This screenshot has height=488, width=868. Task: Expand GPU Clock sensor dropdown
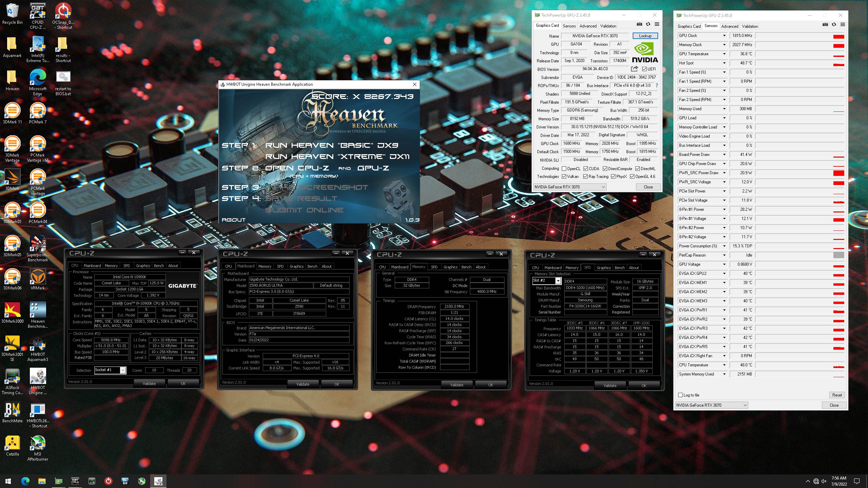coord(724,36)
